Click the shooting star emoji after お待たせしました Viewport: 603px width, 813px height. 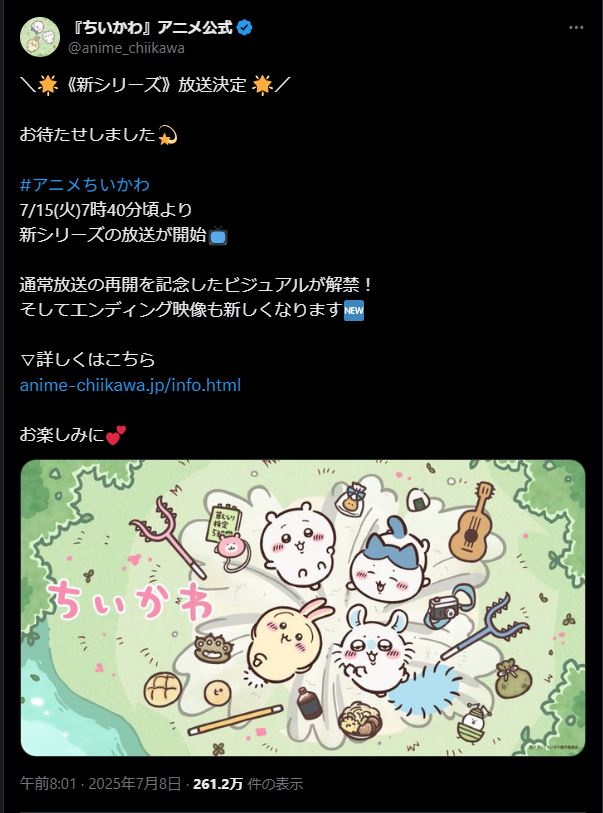coord(167,135)
